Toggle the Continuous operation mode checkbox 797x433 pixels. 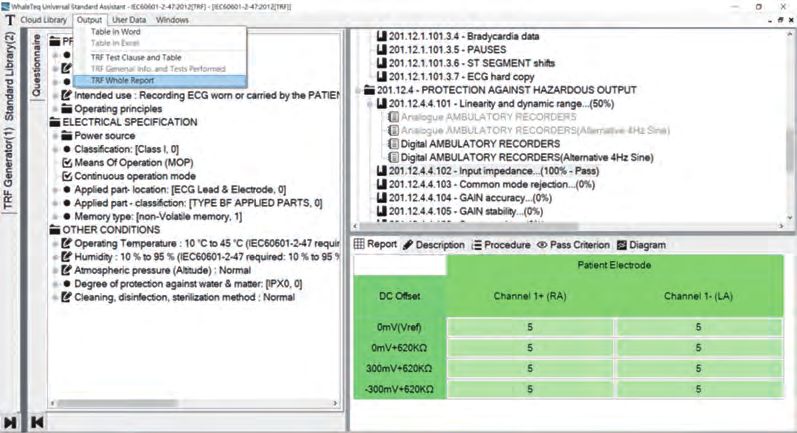pyautogui.click(x=67, y=176)
